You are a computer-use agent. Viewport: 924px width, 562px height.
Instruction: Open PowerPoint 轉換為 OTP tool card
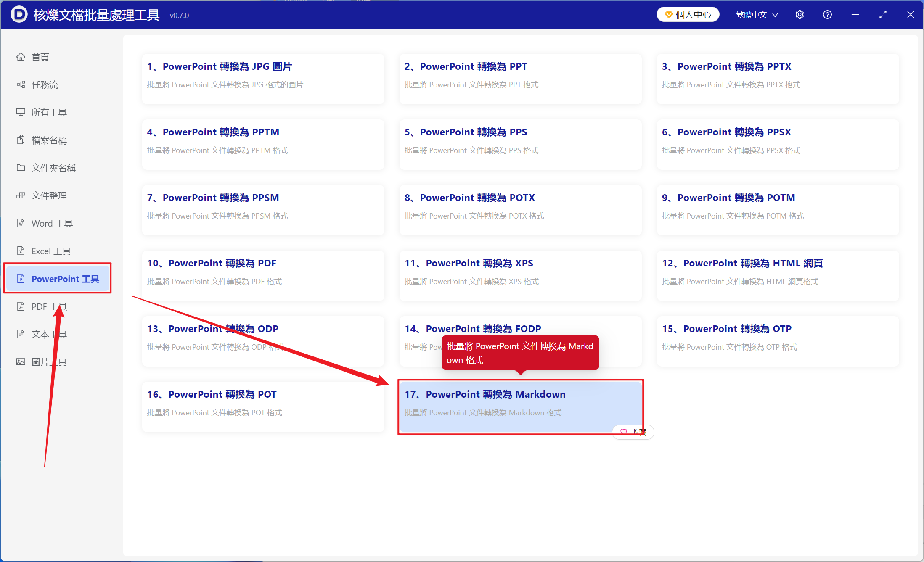pos(778,341)
